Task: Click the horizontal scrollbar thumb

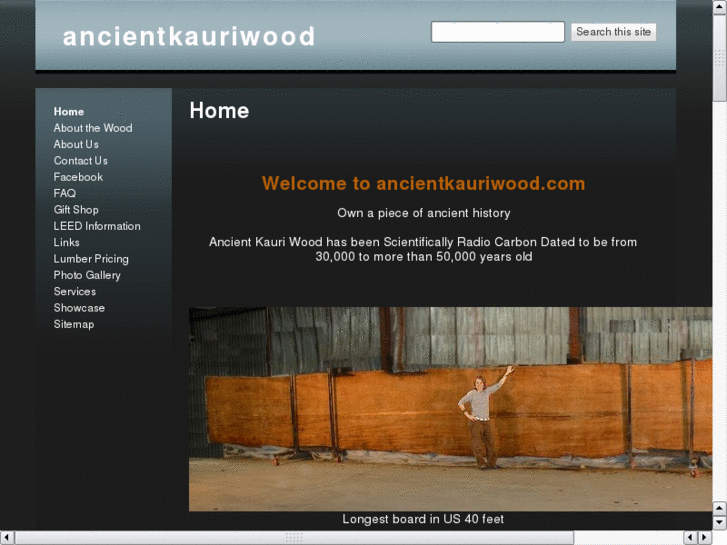Action: [294, 538]
